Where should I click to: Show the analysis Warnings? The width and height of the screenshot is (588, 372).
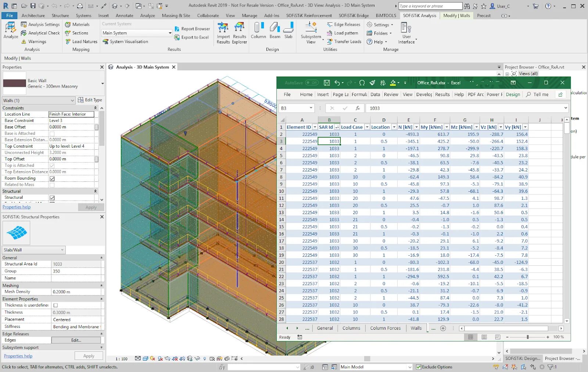pyautogui.click(x=34, y=42)
